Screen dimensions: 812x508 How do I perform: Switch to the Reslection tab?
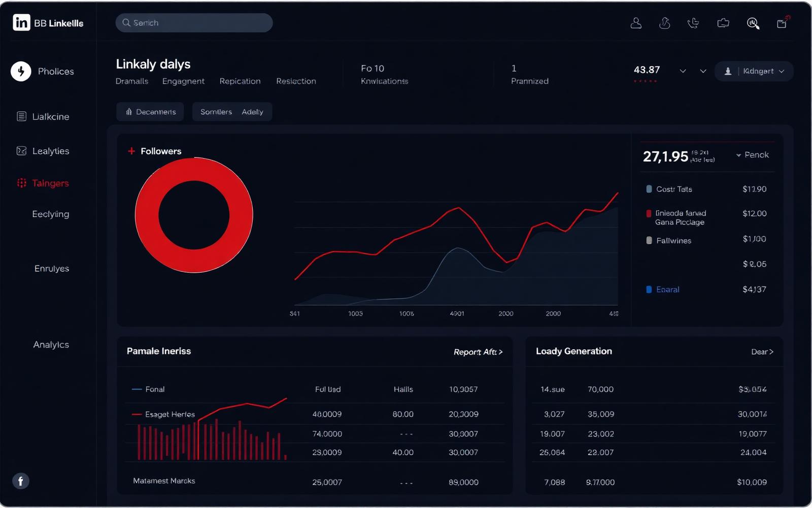tap(296, 81)
